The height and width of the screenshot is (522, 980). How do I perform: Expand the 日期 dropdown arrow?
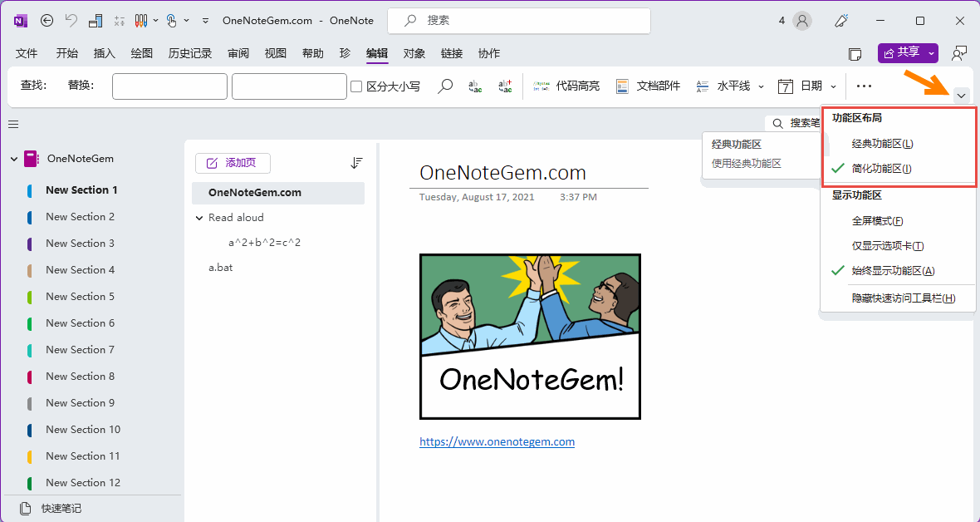[x=833, y=86]
